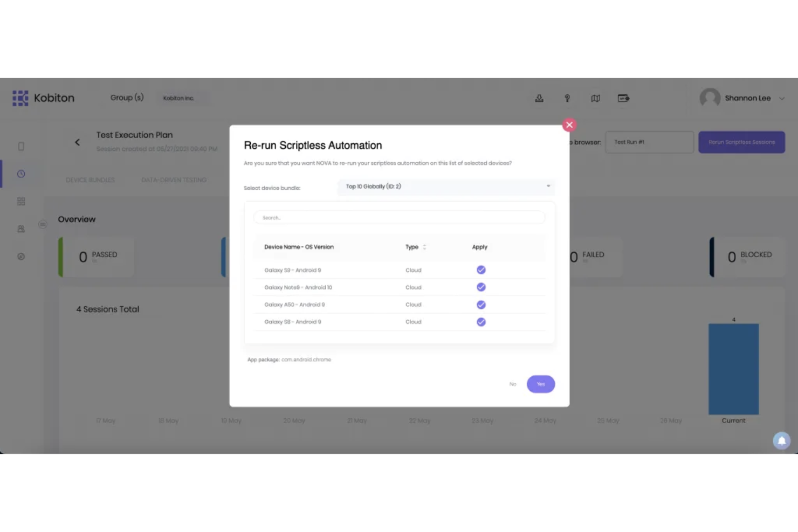Click the Device Name - OS Version column header
798x532 pixels.
click(x=299, y=247)
